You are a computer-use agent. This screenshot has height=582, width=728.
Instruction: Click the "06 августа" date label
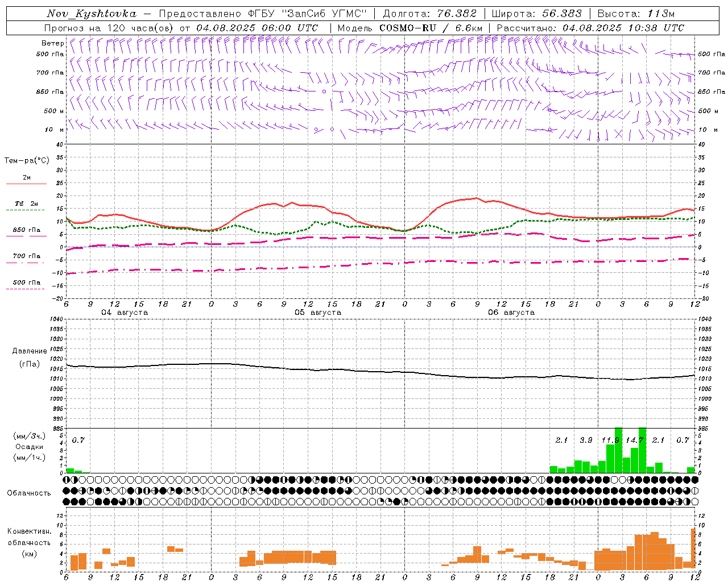click(x=511, y=313)
